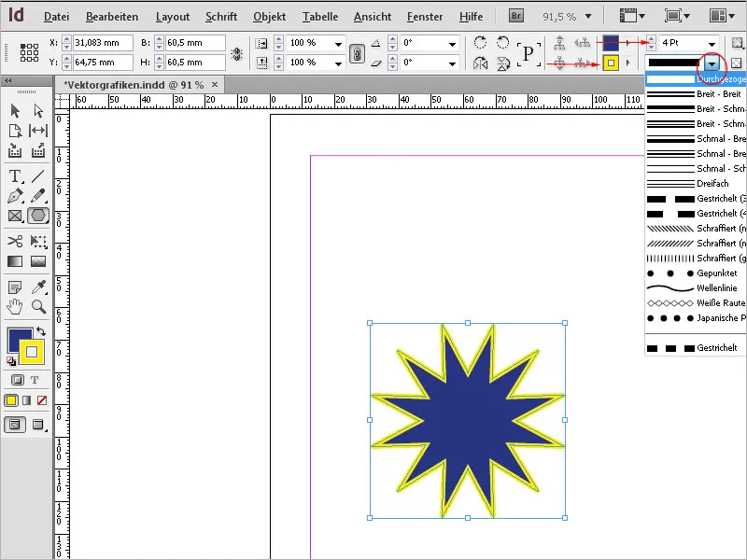Open the stroke weight 4 Pt dropdown
The width and height of the screenshot is (747, 560).
712,43
